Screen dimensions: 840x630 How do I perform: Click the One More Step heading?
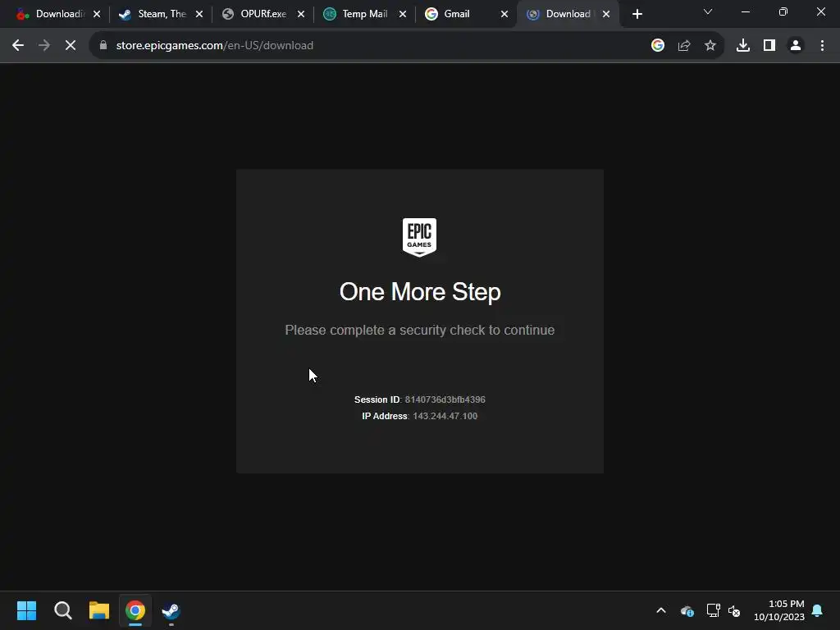click(420, 292)
